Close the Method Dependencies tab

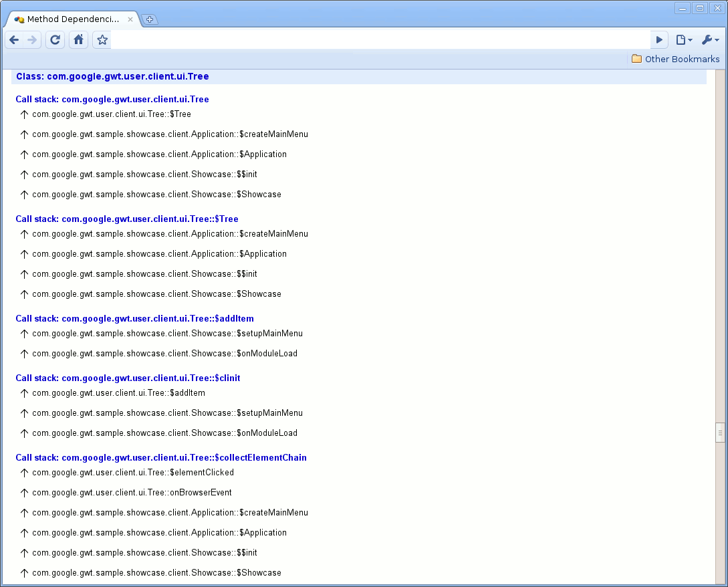coord(130,19)
